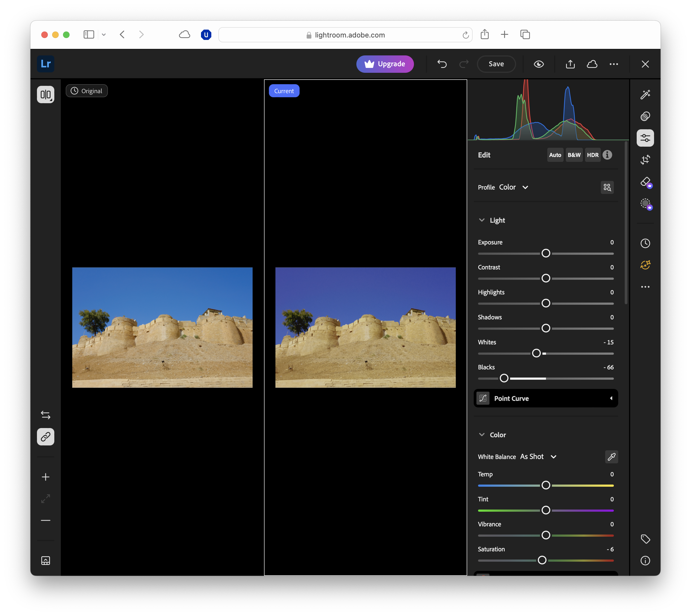Image resolution: width=691 pixels, height=616 pixels.
Task: Select the white balance eyedropper
Action: pyautogui.click(x=611, y=457)
